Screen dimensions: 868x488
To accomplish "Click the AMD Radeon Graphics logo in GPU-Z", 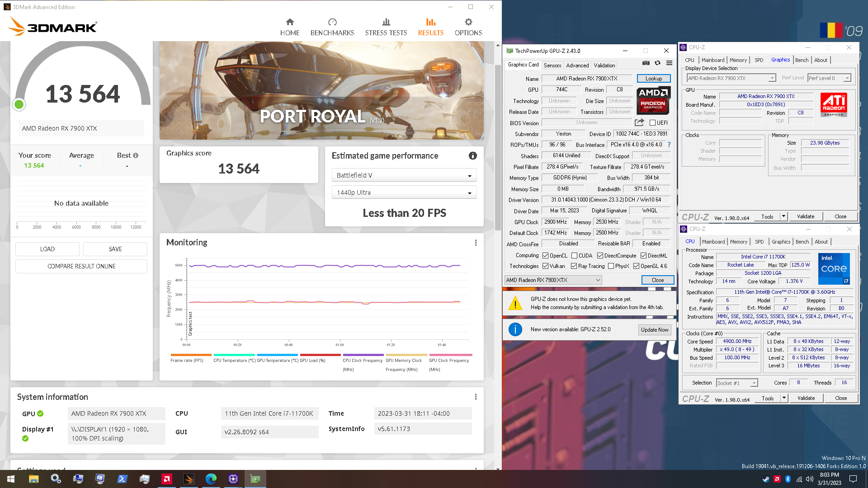I will coord(653,100).
